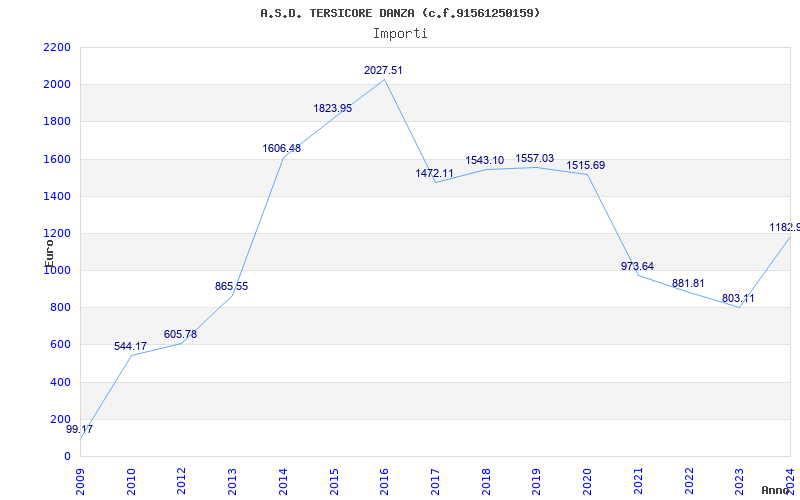Click the 0 Euro axis value
This screenshot has height=500, width=800.
67,457
